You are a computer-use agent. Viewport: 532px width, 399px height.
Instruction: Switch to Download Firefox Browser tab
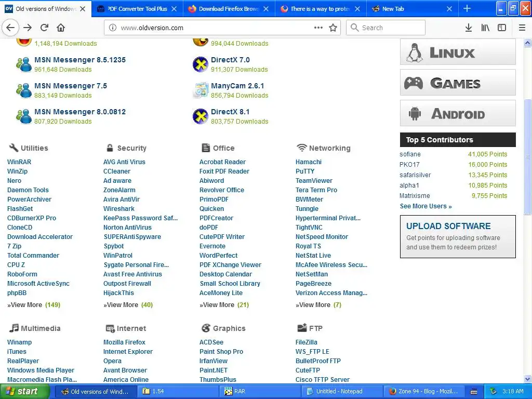(x=229, y=9)
